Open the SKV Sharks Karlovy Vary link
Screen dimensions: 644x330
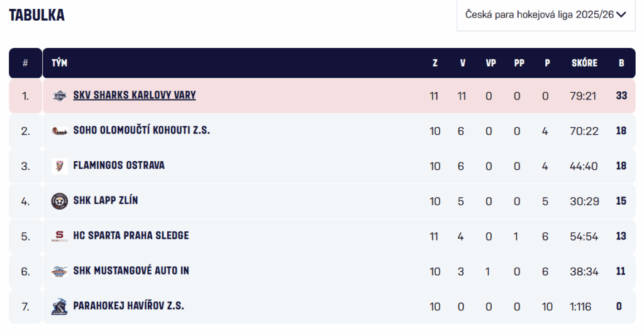point(135,95)
